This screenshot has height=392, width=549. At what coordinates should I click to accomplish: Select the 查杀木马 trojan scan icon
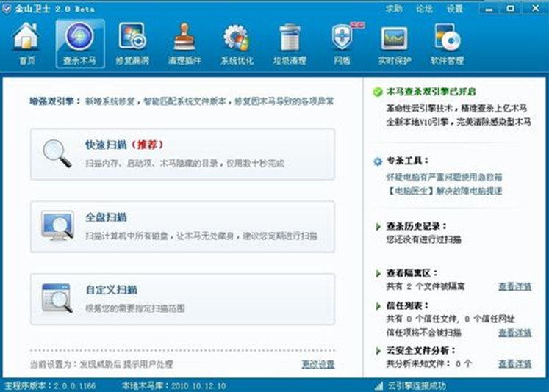click(x=80, y=44)
